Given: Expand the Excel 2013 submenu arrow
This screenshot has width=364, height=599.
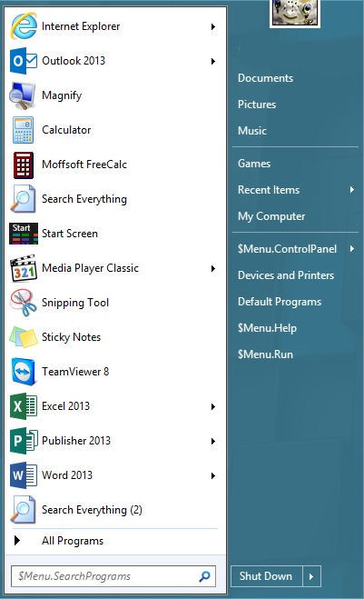Looking at the screenshot, I should (x=213, y=406).
